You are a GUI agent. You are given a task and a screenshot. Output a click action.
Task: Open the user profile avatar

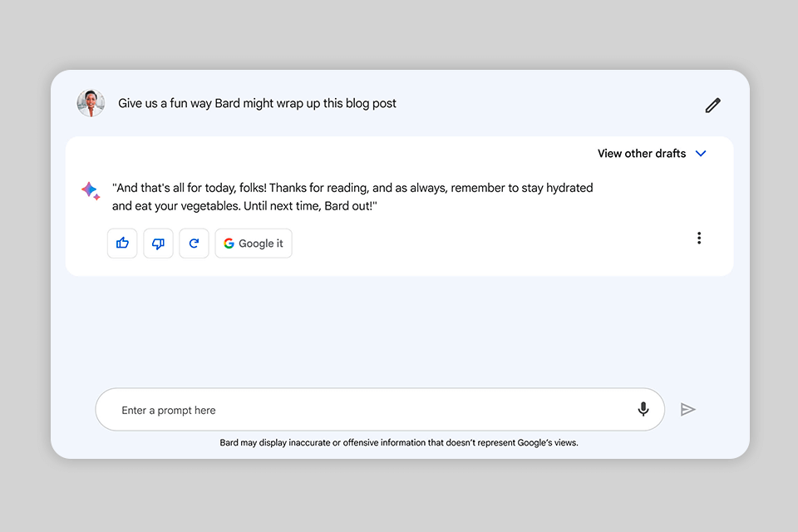pyautogui.click(x=91, y=103)
